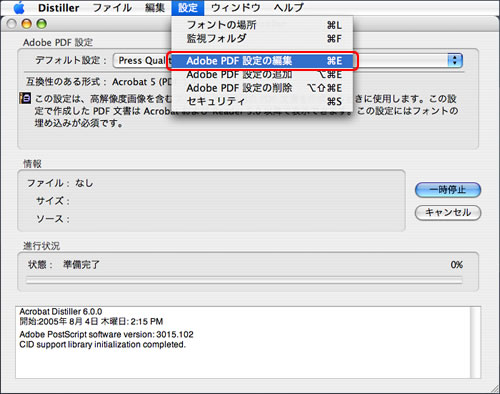
Task: Choose セキュリティ menu entry
Action: point(262,101)
